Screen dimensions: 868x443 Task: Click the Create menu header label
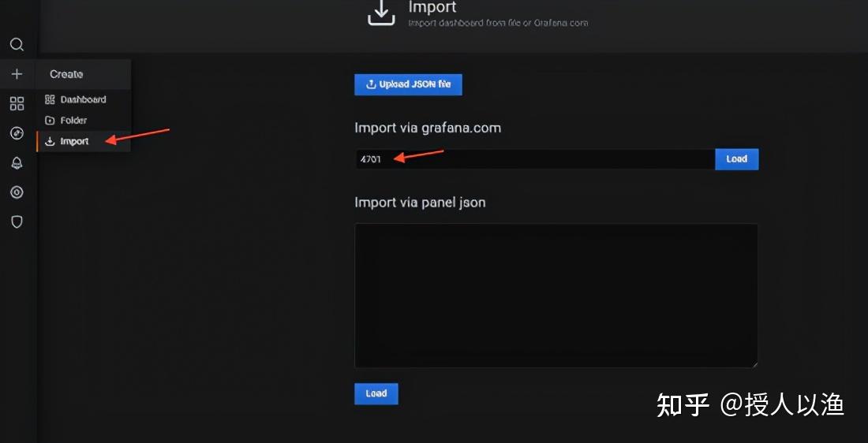66,74
